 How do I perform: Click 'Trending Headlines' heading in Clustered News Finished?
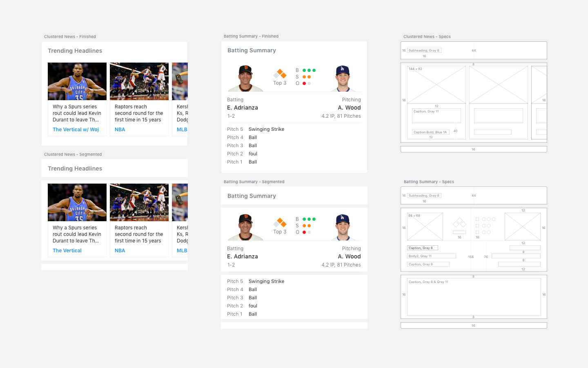(75, 51)
